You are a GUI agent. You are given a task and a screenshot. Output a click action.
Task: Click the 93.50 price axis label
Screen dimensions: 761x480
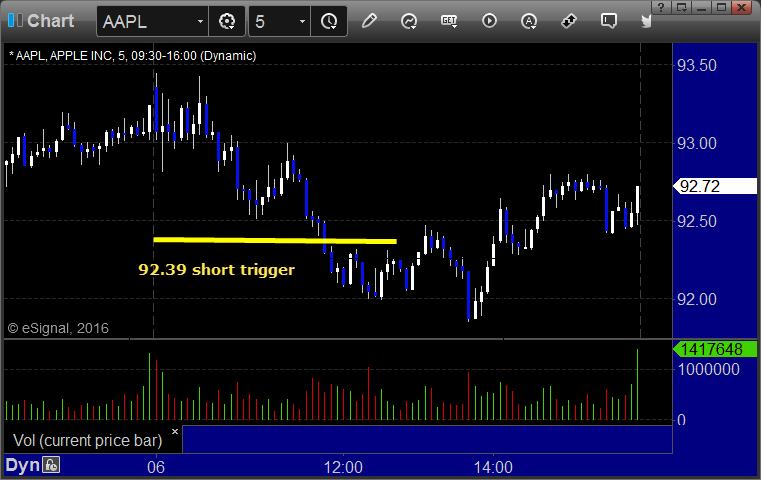point(696,66)
